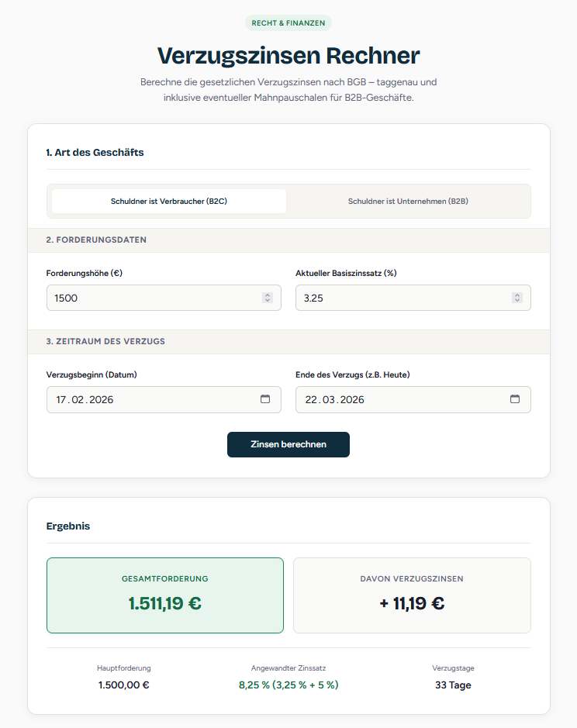The height and width of the screenshot is (728, 577).
Task: Select the year 2026 in Verzugsbeginn
Action: pyautogui.click(x=102, y=400)
